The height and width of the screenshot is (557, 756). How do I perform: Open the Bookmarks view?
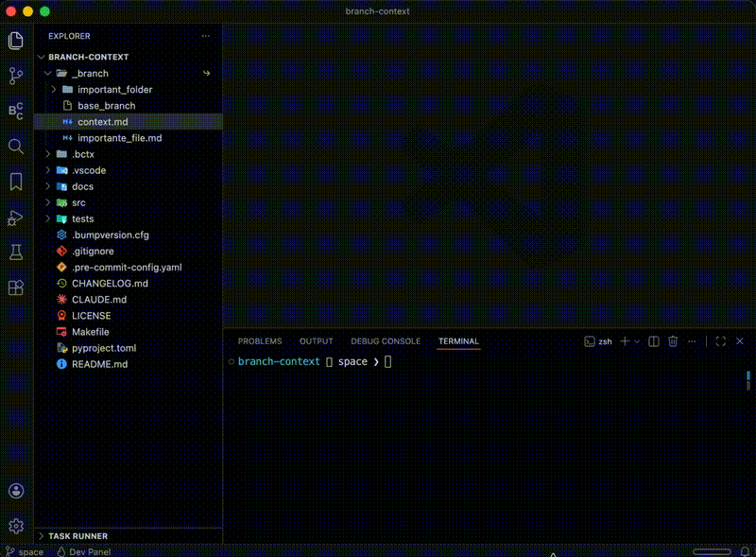tap(16, 182)
